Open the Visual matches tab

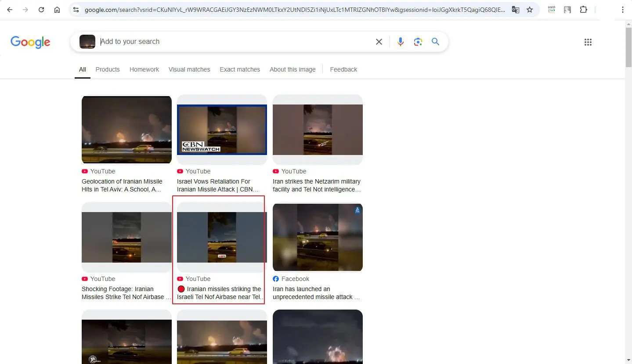click(x=189, y=69)
